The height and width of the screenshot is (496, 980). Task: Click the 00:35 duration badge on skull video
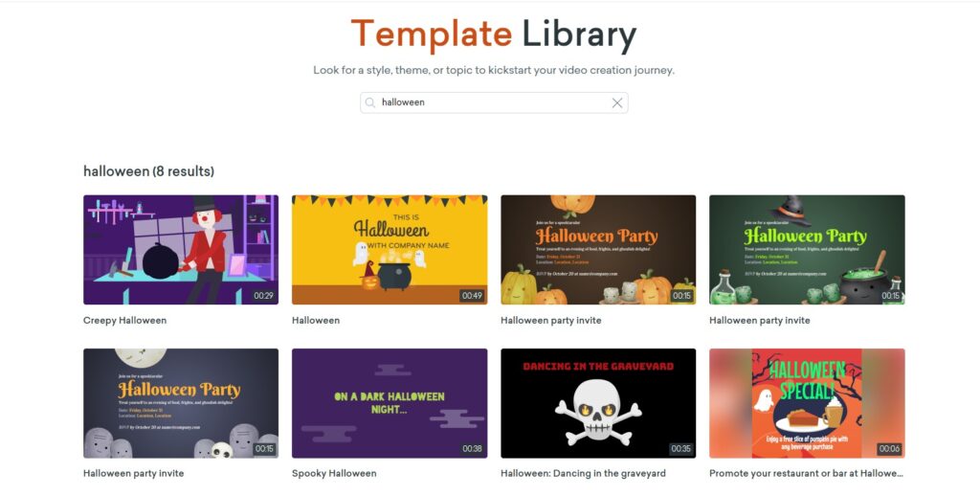click(680, 448)
